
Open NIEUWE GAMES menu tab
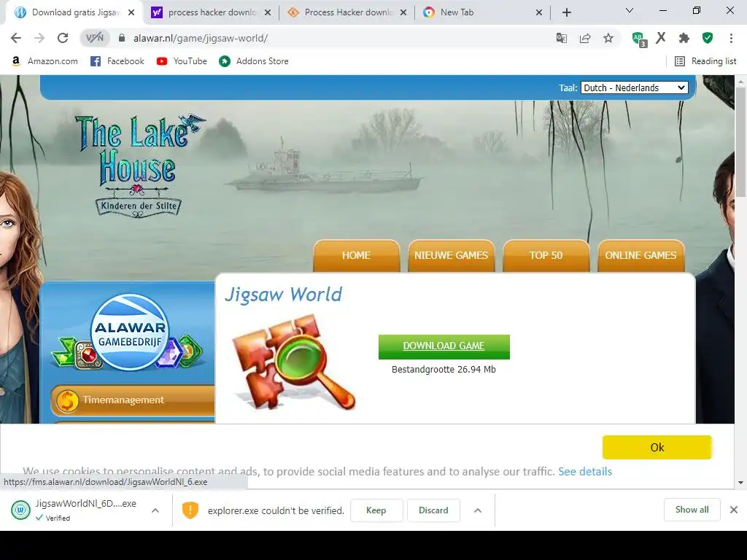[x=451, y=255]
